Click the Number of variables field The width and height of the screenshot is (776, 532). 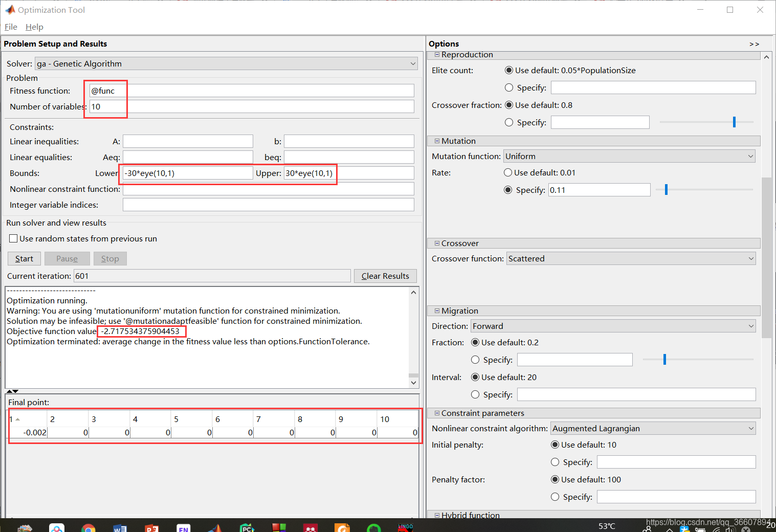click(251, 106)
